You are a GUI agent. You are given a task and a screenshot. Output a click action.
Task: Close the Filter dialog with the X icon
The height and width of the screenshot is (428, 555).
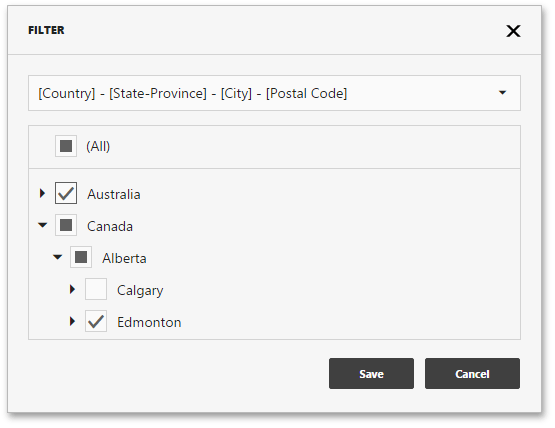tap(513, 31)
